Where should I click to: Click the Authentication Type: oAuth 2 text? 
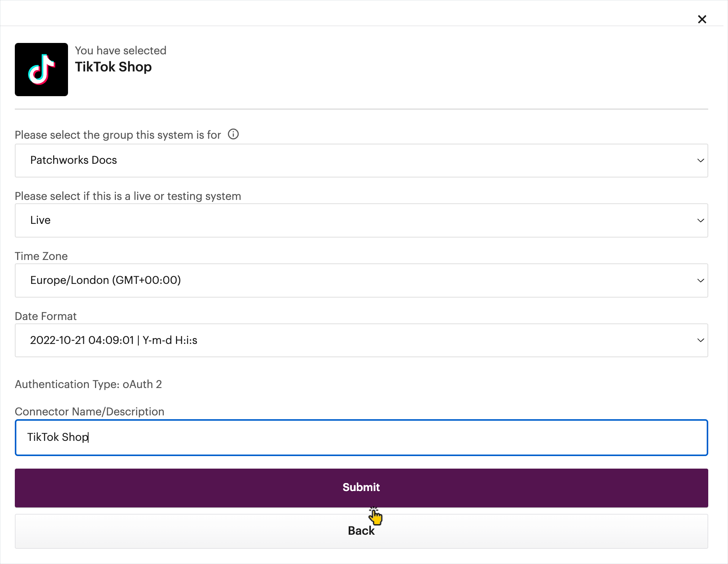pyautogui.click(x=88, y=384)
